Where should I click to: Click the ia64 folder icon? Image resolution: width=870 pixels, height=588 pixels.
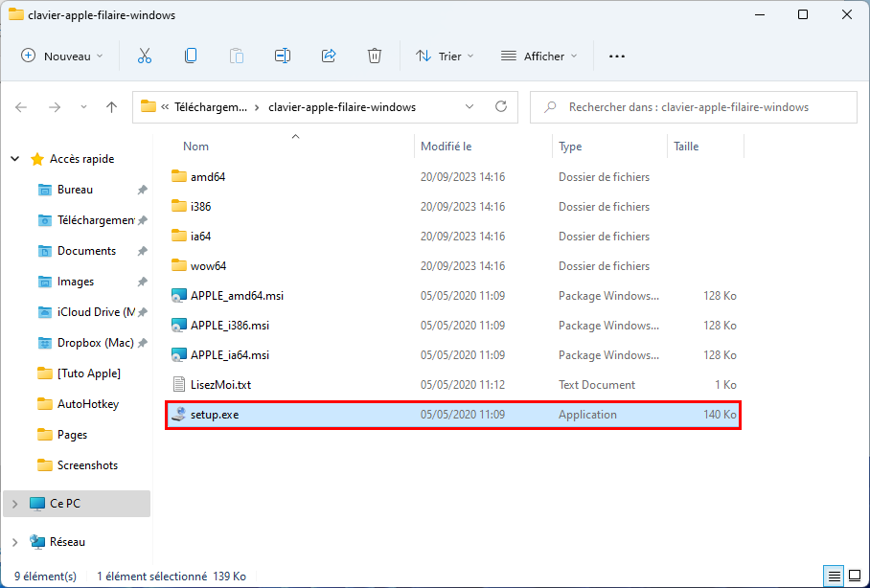[178, 236]
